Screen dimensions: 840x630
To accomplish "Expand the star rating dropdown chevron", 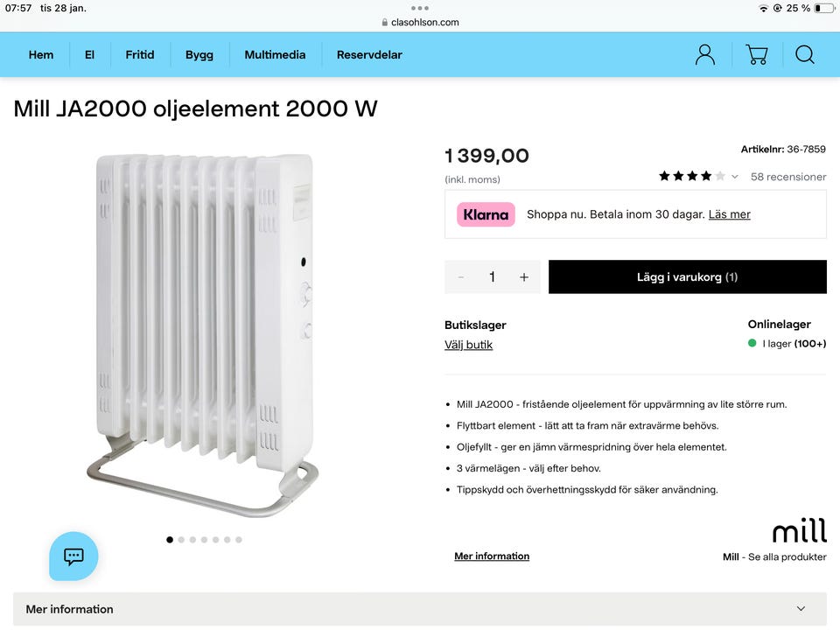I will [x=735, y=177].
